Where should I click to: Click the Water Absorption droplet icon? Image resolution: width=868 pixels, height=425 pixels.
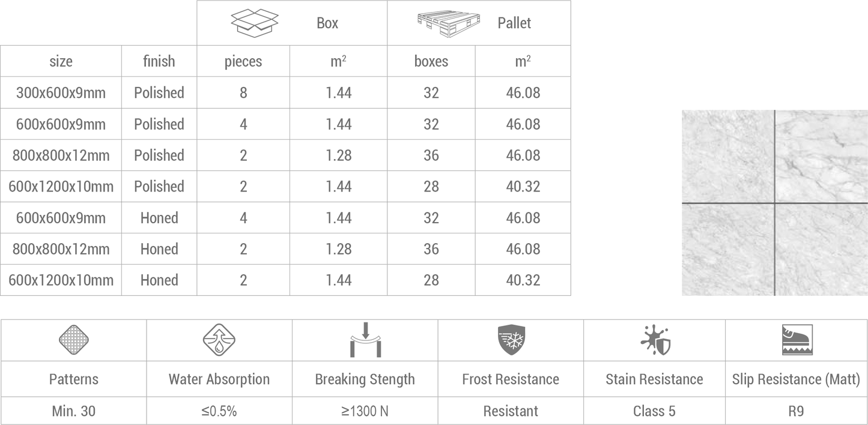pos(219,340)
